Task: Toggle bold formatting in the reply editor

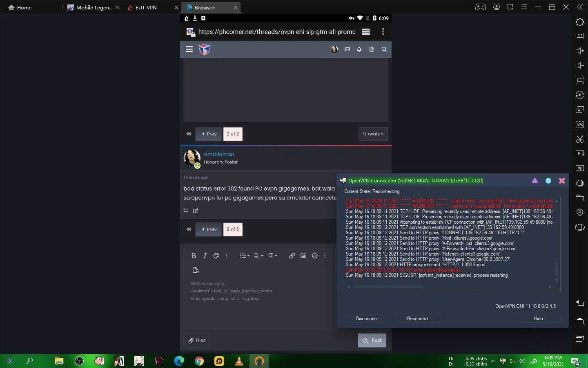Action: click(x=194, y=256)
